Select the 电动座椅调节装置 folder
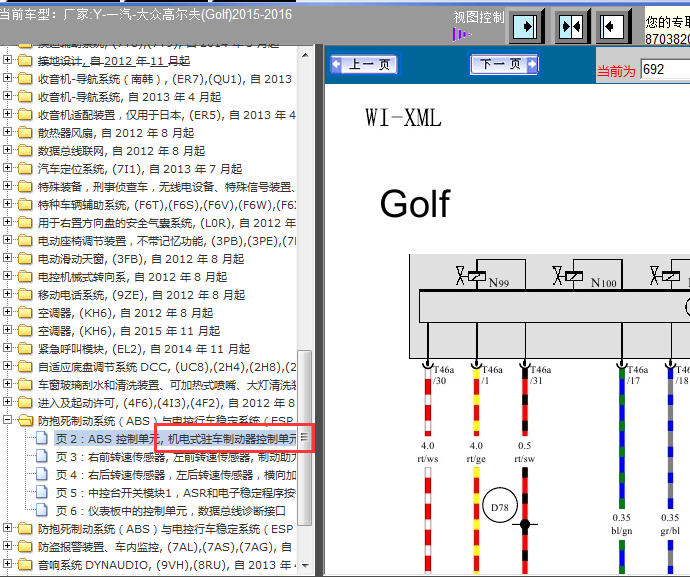Image resolution: width=690 pixels, height=577 pixels. [x=166, y=241]
